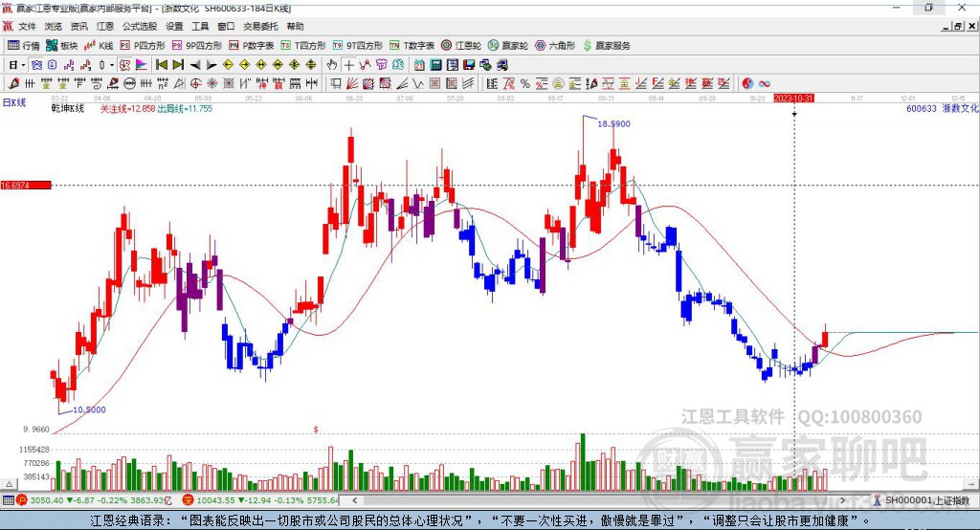The width and height of the screenshot is (980, 530).
Task: Open the 9P四方形 tool
Action: point(197,46)
